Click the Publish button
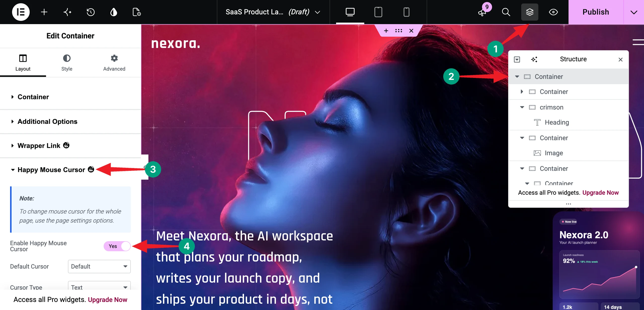The width and height of the screenshot is (644, 310). coord(596,12)
